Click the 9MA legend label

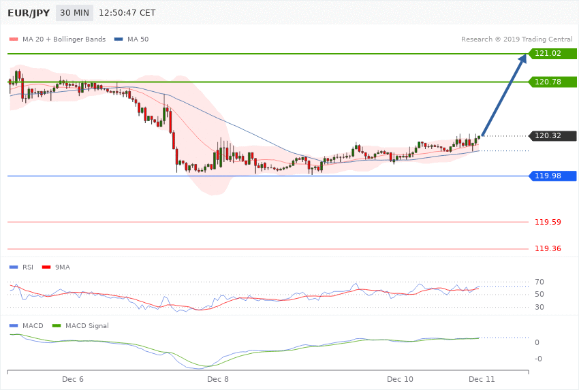tap(63, 267)
